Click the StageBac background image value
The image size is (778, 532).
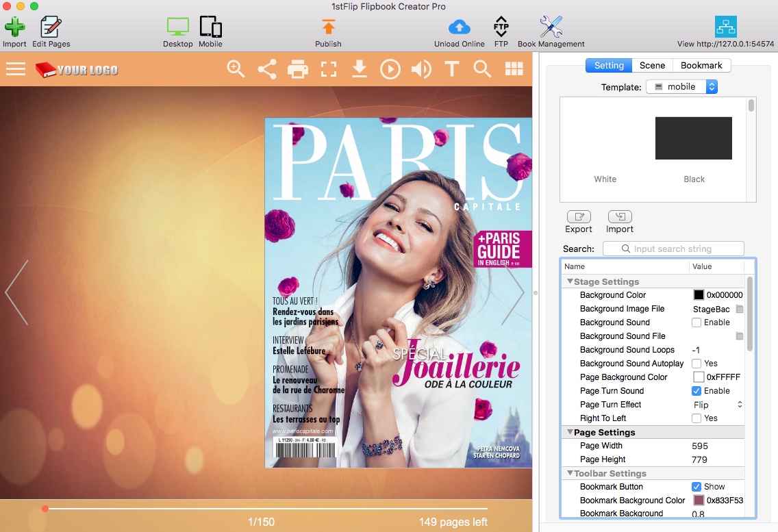[x=712, y=309]
